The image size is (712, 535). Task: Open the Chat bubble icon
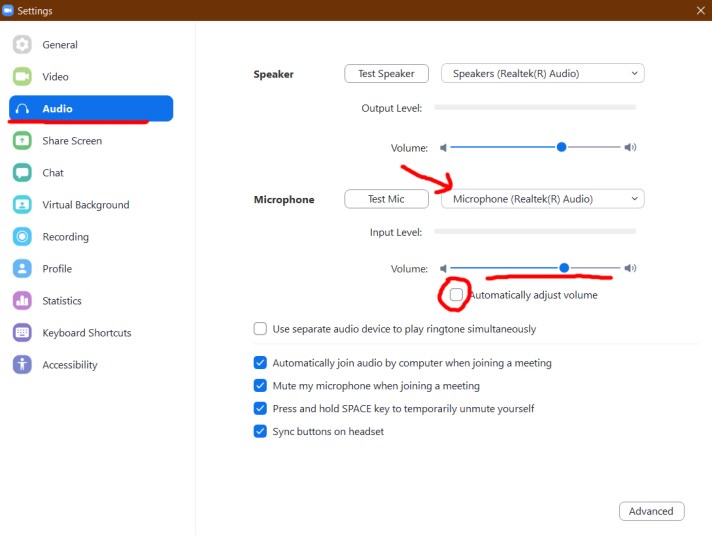coord(22,173)
